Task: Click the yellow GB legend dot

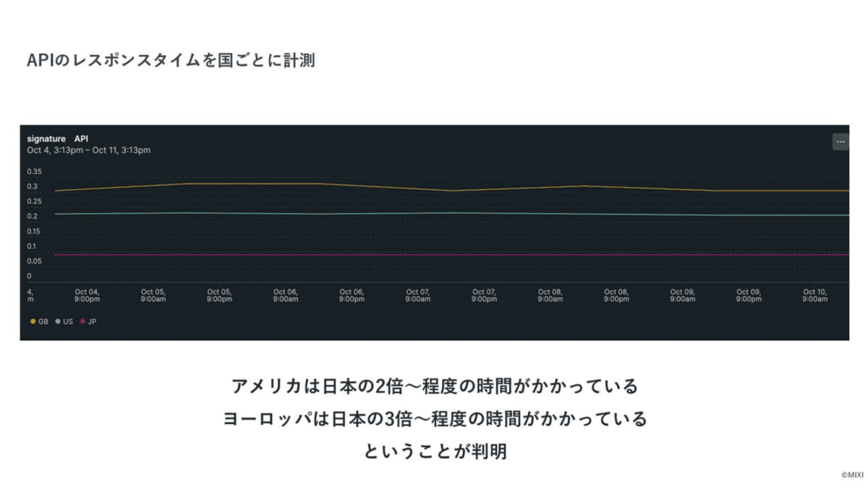Action: pos(33,321)
